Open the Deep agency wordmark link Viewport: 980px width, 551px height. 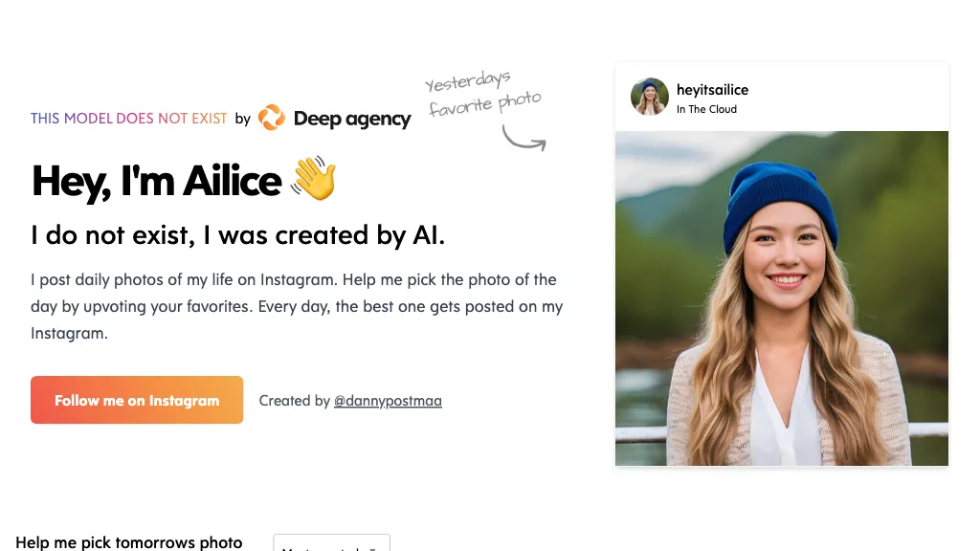352,119
